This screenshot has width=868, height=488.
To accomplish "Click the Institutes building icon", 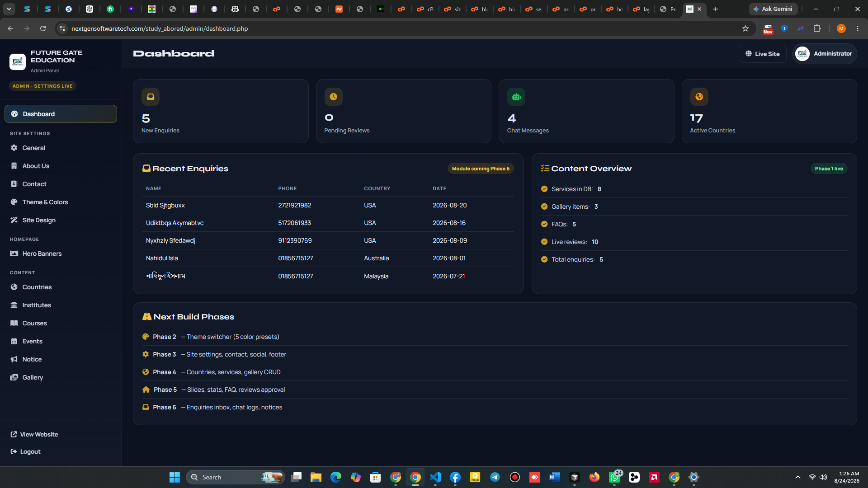I will pos(14,305).
